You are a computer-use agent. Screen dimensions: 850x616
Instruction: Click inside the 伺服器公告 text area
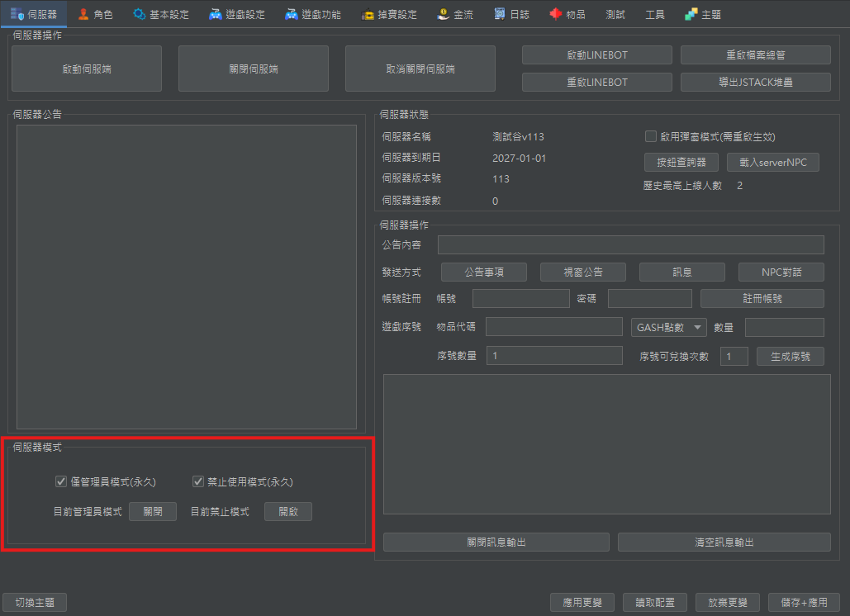pyautogui.click(x=187, y=277)
